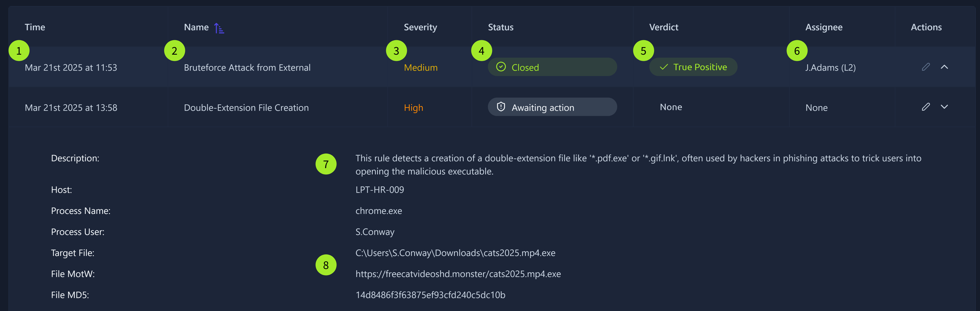The image size is (980, 311).
Task: Click the host value LPT-HR-009
Action: 380,190
